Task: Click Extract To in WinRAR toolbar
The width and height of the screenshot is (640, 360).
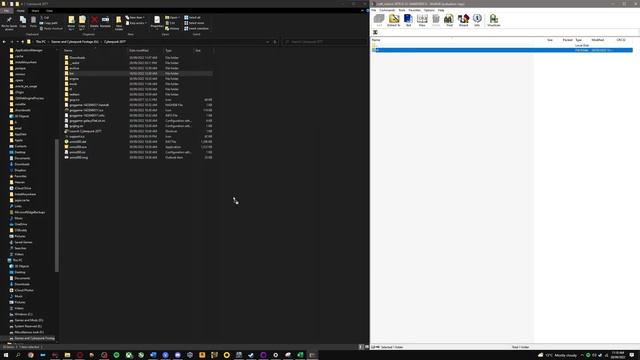Action: tap(393, 20)
